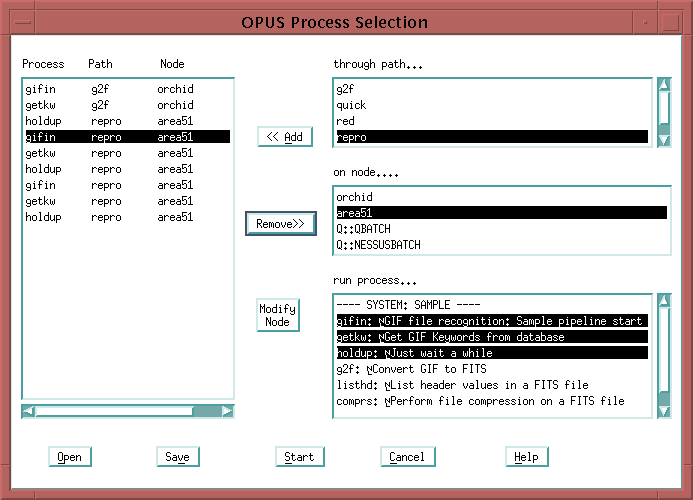Open the Help dialog button

[x=526, y=457]
